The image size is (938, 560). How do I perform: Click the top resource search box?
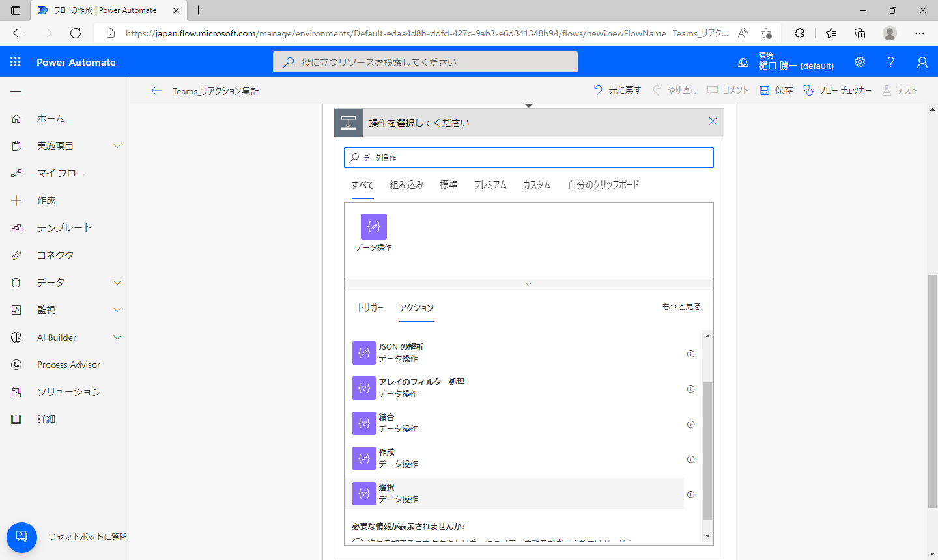pyautogui.click(x=425, y=62)
